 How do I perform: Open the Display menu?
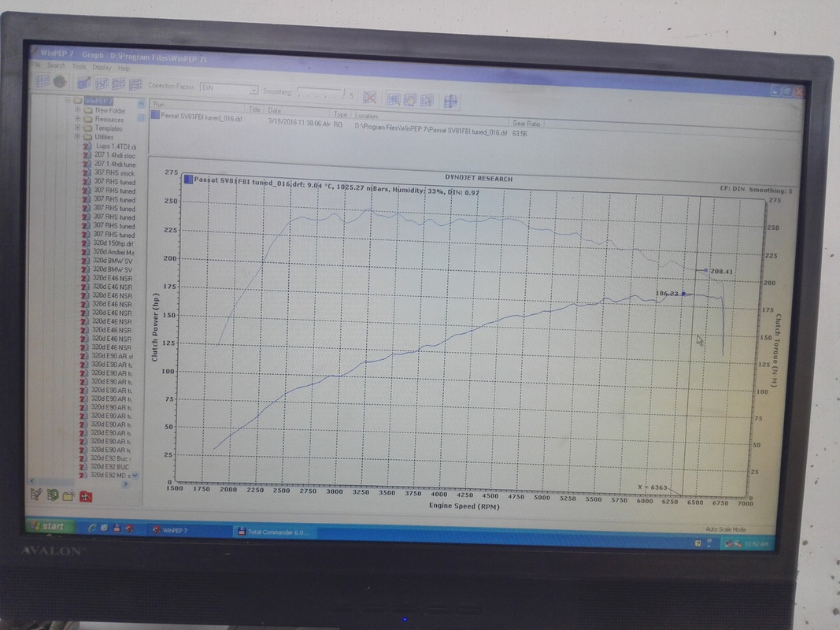point(102,68)
